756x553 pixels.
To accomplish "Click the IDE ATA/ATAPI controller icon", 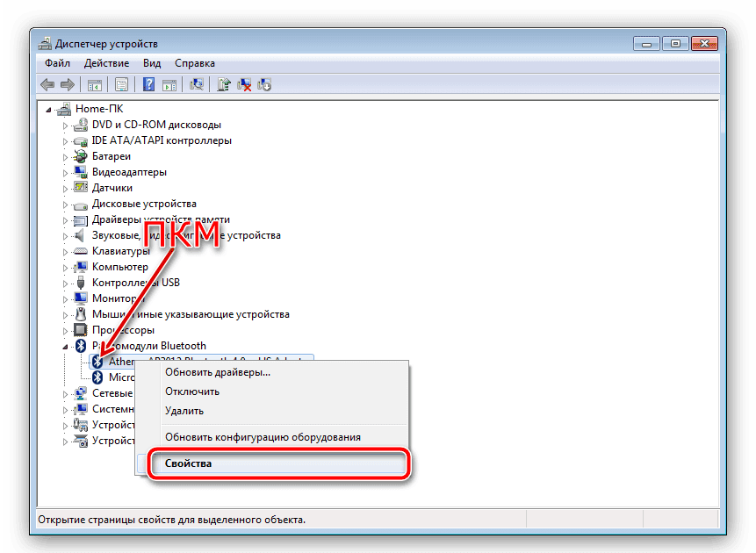I will [81, 140].
